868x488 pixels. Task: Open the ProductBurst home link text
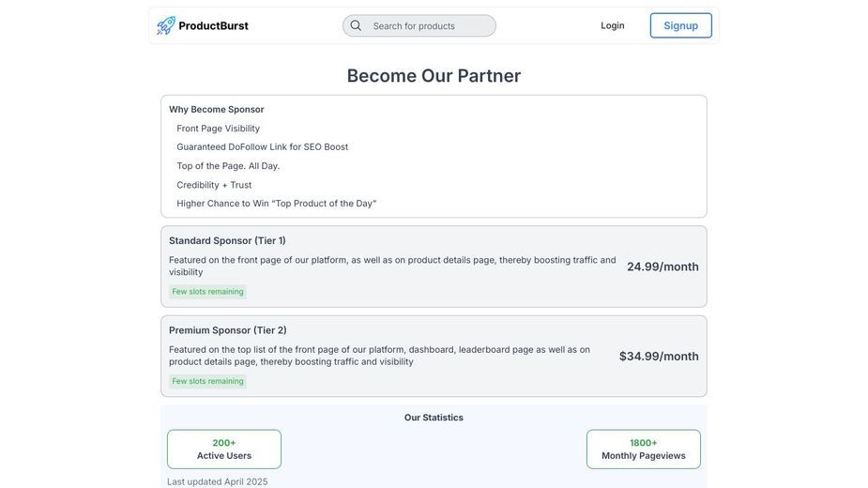(213, 25)
